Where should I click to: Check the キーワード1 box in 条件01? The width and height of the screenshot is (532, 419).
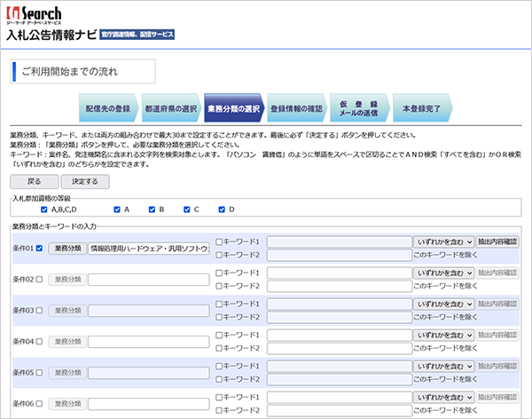pos(219,241)
